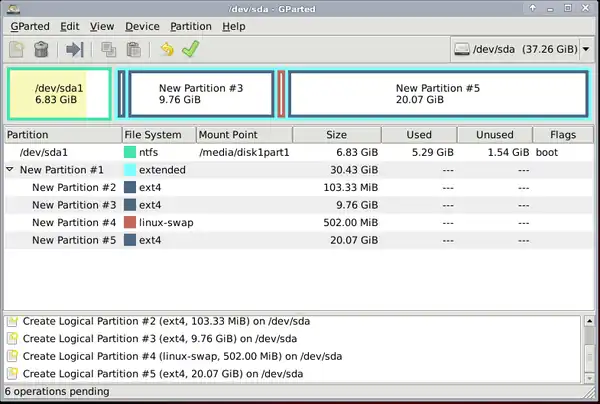Collapse the New Partition #1 tree row
600x404 pixels.
pos(11,170)
